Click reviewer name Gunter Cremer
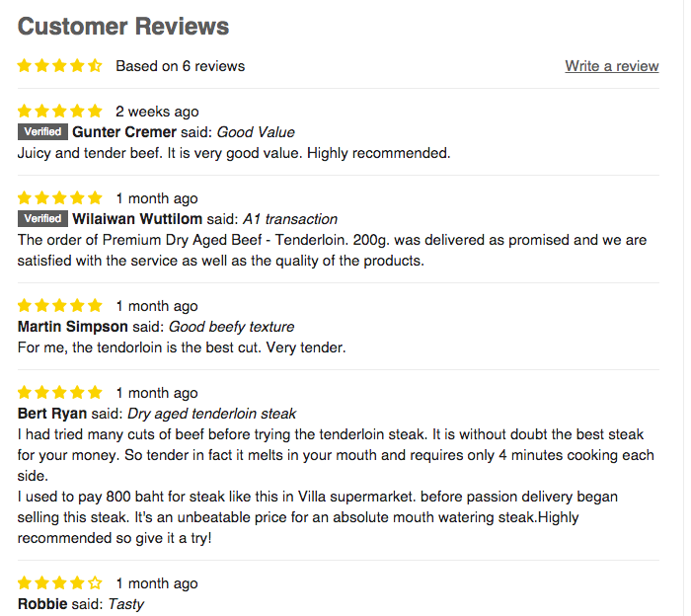This screenshot has width=691, height=616. [124, 132]
